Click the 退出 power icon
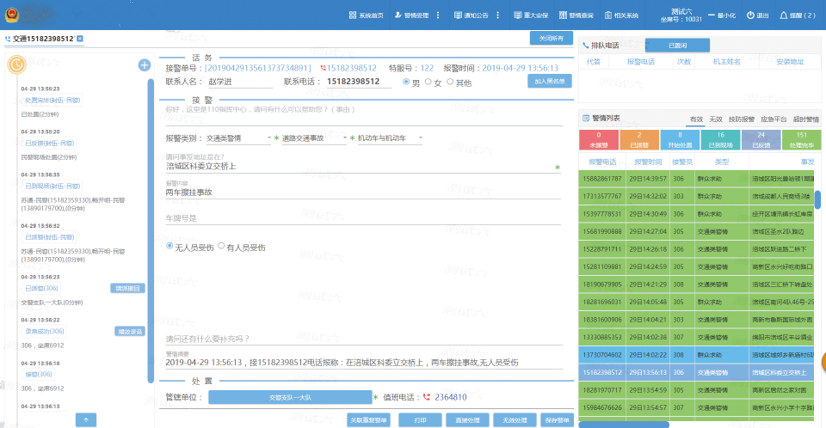 coord(751,15)
